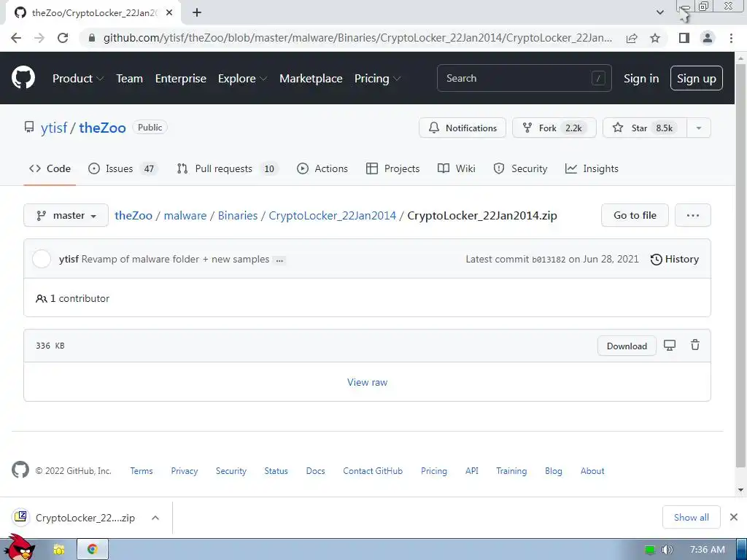Switch to the Issues tab
747x560 pixels.
coord(123,168)
